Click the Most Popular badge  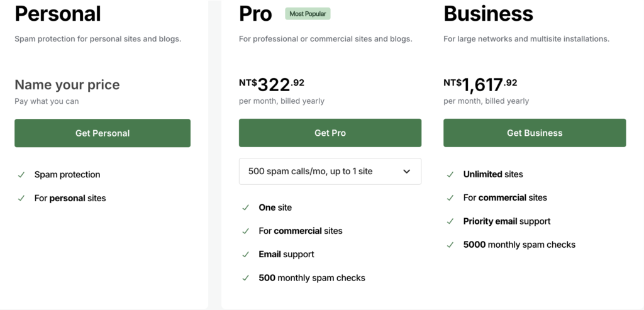click(x=308, y=14)
